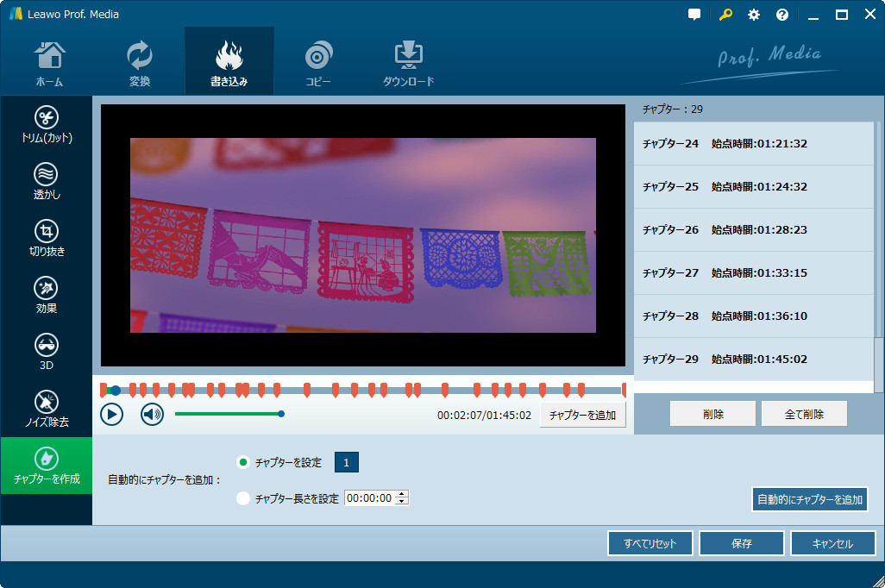
Task: Open the settings gear icon
Action: point(754,15)
